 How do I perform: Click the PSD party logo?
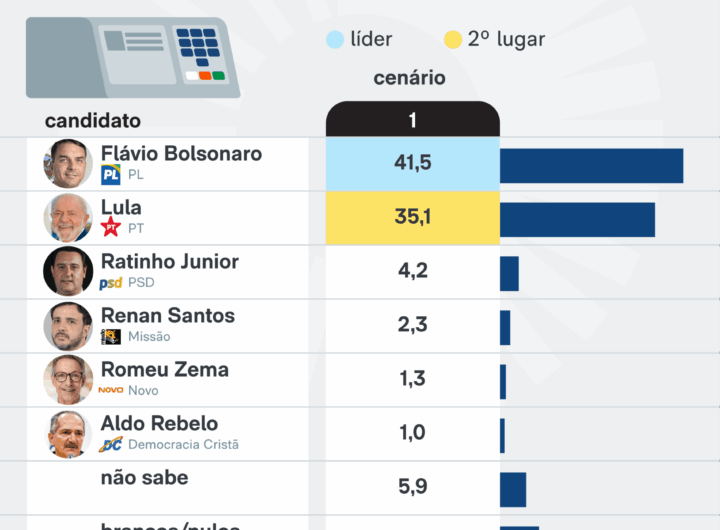tap(111, 283)
